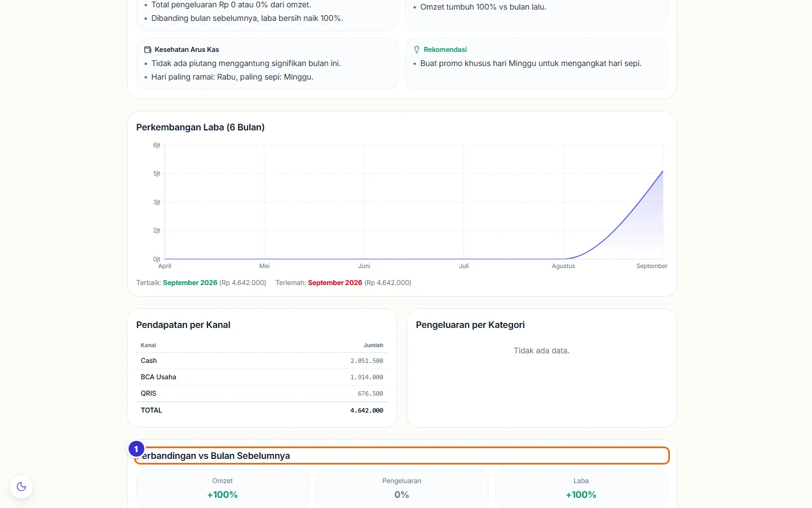812x508 pixels.
Task: Click the 6jt label on the y-axis
Action: click(157, 146)
